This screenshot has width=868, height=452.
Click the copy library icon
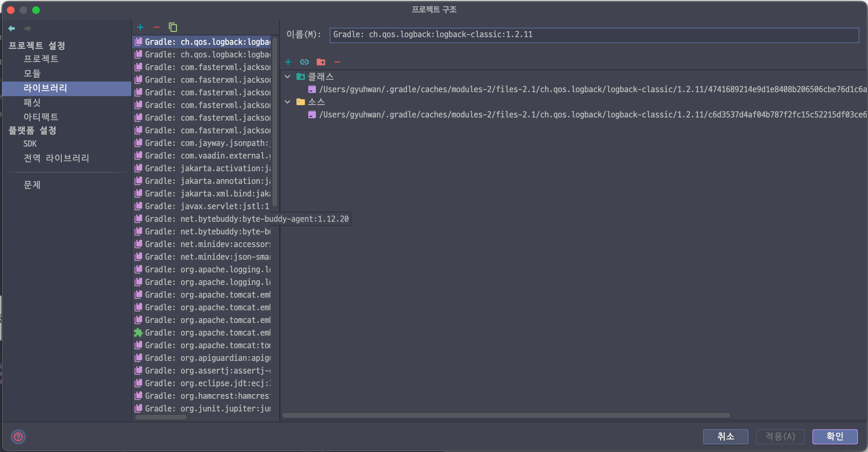pos(173,27)
